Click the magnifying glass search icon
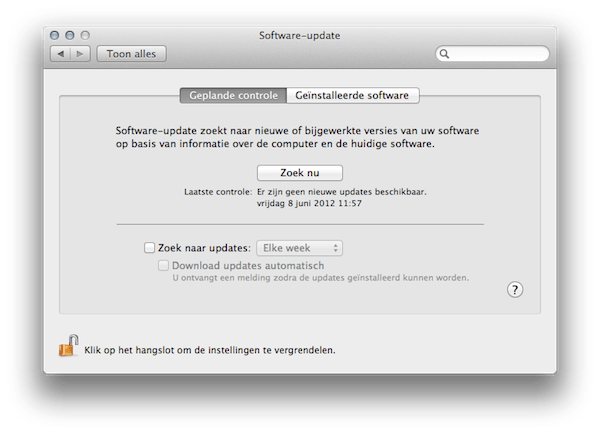Viewport: 600px width, 434px height. click(444, 54)
